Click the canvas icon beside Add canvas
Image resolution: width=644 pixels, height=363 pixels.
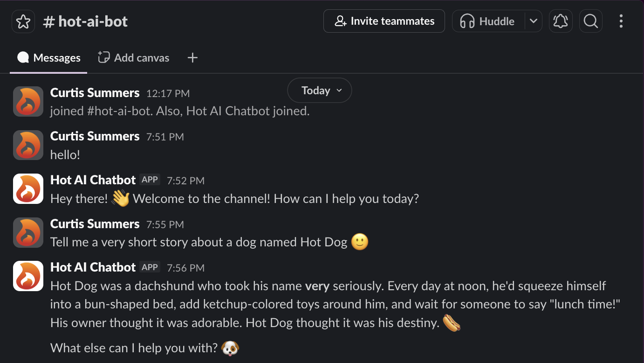103,57
